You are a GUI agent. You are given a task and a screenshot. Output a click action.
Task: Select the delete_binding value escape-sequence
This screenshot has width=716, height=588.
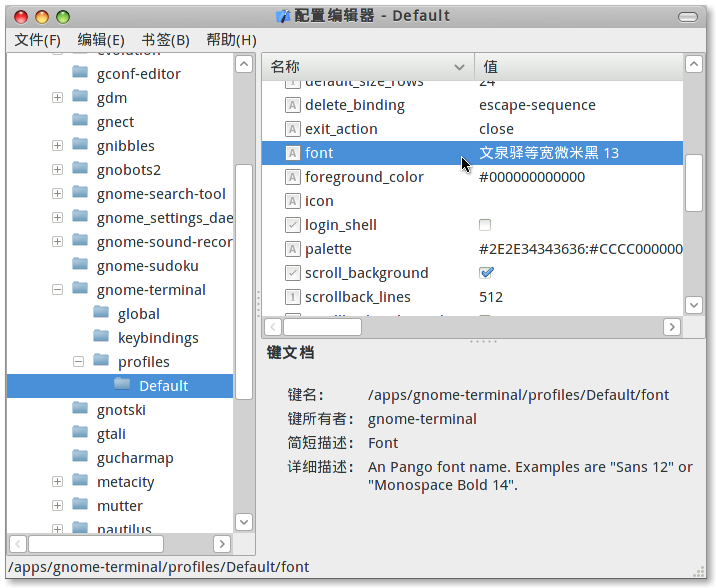[x=537, y=105]
